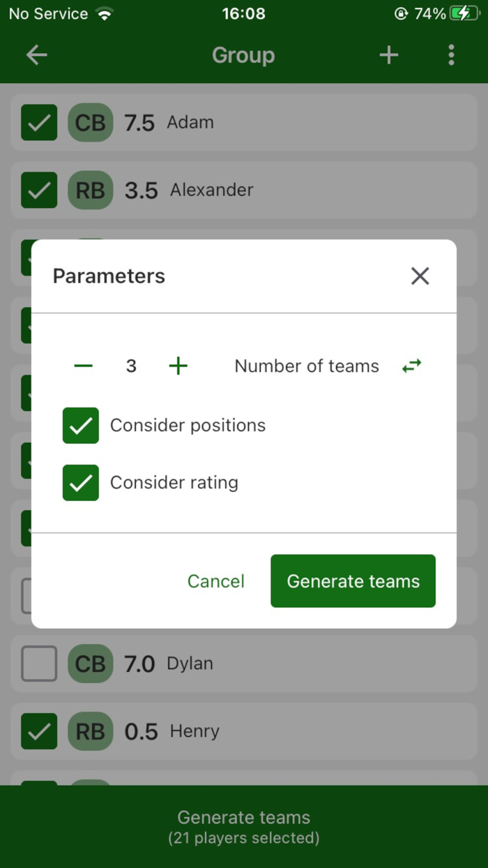Uncheck the Consider rating option

pyautogui.click(x=80, y=482)
